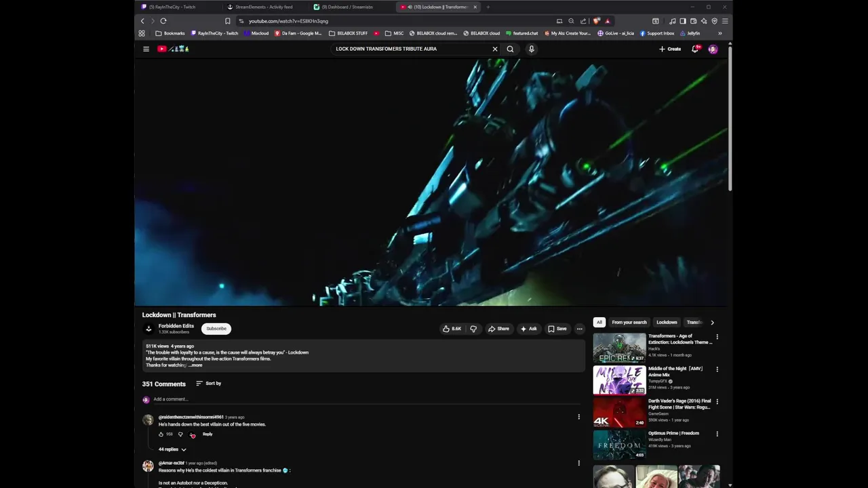Open the Sort by comments dropdown
868x488 pixels.
point(209,384)
